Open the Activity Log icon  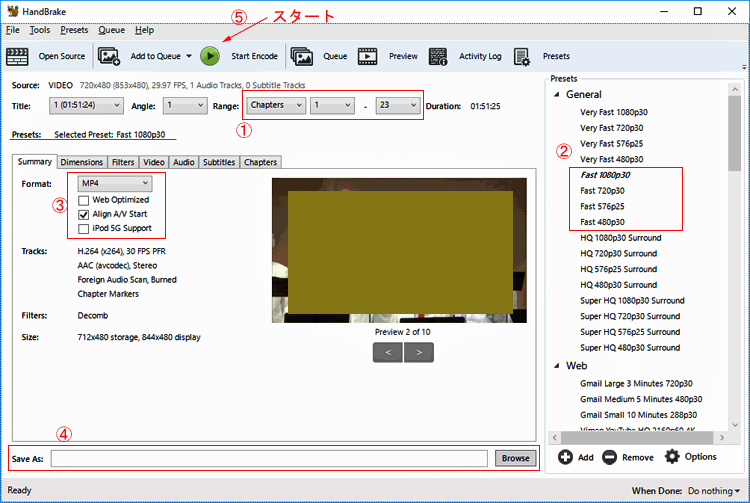coord(438,56)
